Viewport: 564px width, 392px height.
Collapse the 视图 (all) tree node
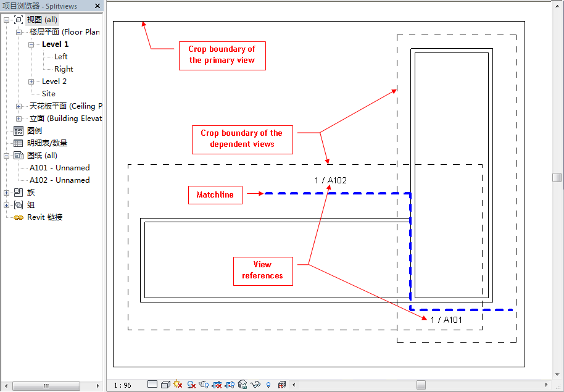6,20
